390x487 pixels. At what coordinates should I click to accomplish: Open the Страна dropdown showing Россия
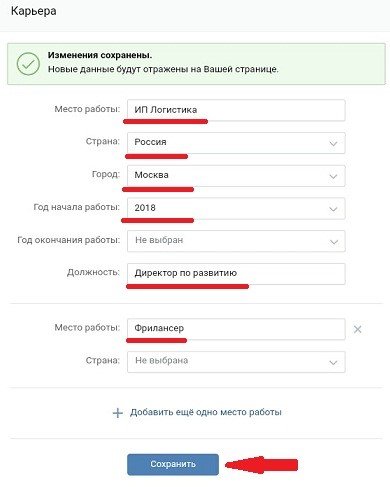(x=236, y=143)
